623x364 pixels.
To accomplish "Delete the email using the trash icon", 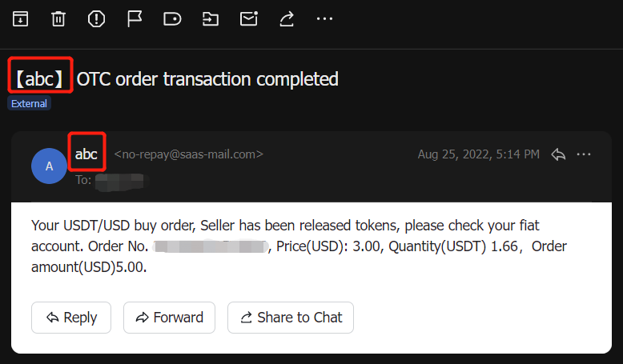I will pos(58,18).
